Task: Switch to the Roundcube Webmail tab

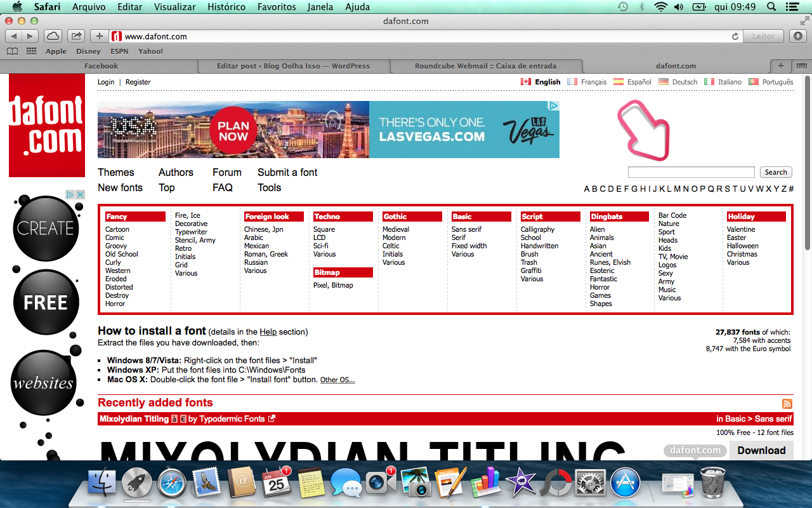Action: [x=485, y=66]
